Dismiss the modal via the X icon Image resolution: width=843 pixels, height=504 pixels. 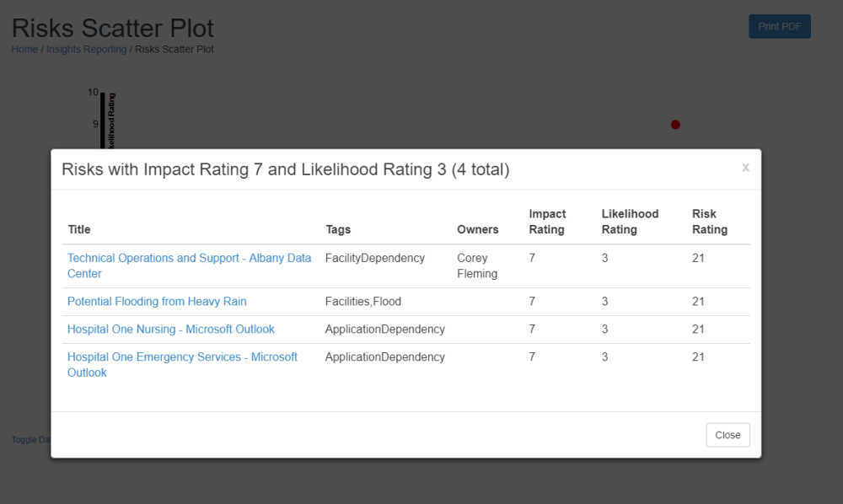745,168
